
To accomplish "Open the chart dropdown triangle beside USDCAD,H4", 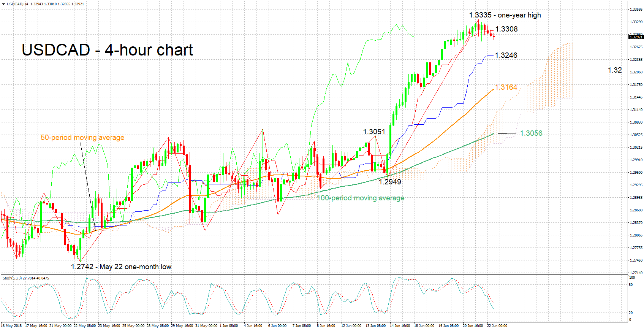I will click(x=3, y=4).
